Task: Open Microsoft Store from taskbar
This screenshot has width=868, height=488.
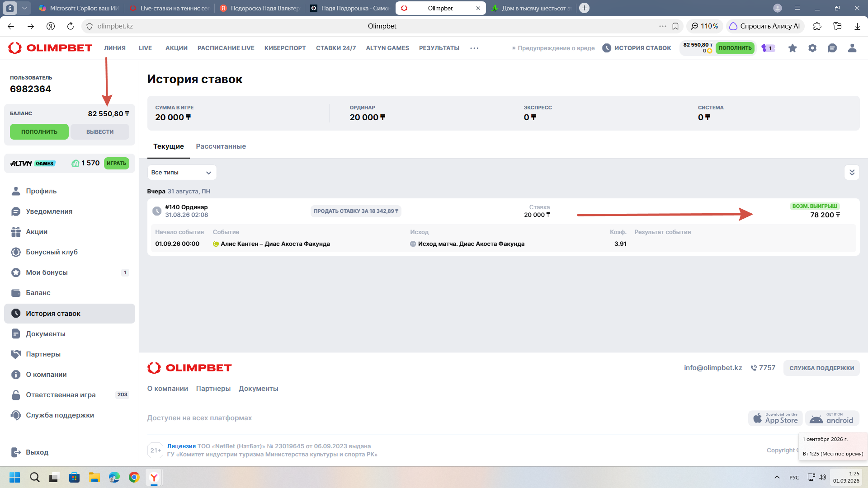Action: (x=75, y=477)
